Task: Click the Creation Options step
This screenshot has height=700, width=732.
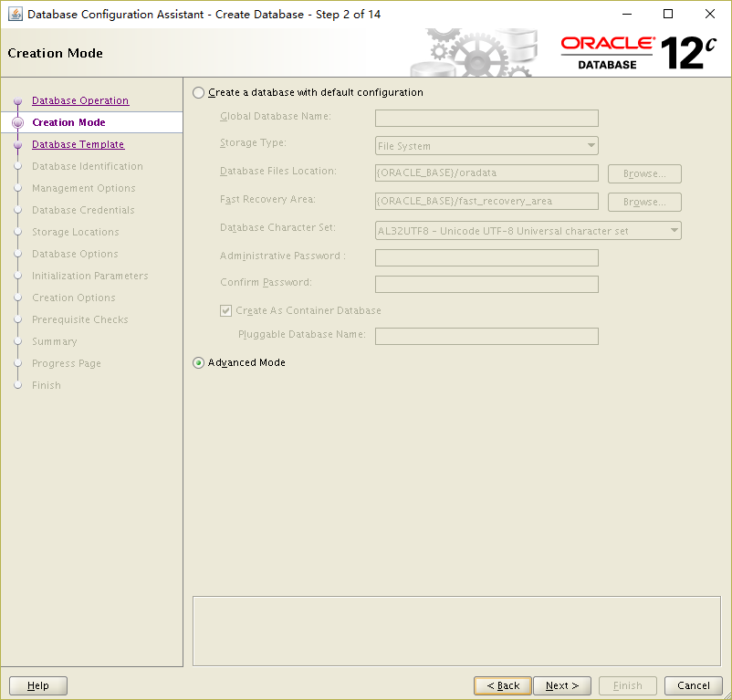Action: click(73, 298)
